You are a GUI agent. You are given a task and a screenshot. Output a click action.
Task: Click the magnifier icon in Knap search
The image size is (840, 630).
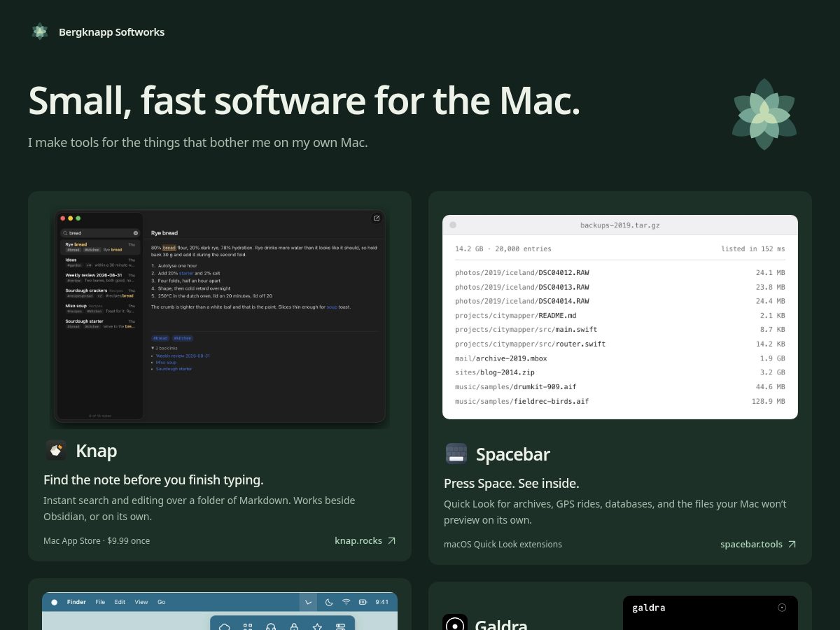point(65,233)
